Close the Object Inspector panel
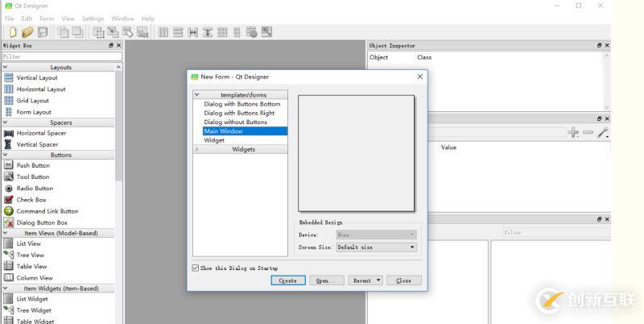Image resolution: width=644 pixels, height=324 pixels. (607, 45)
